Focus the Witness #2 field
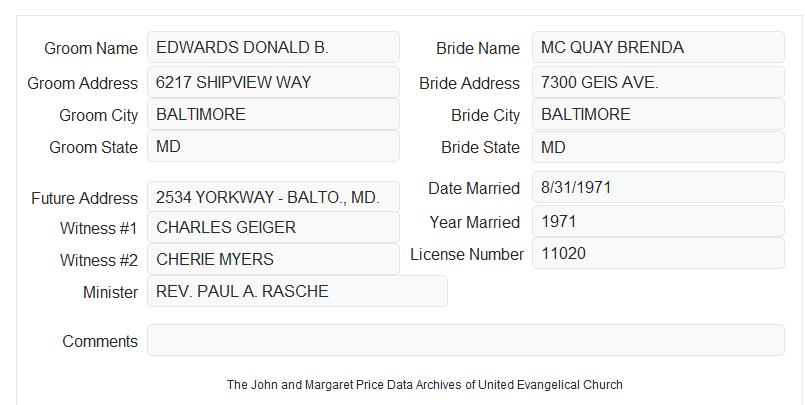The image size is (805, 405). [x=273, y=259]
